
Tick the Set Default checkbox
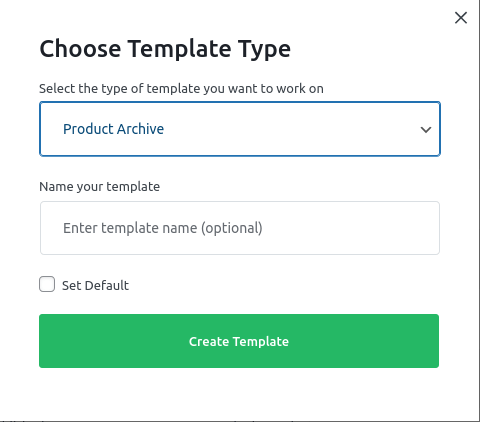47,284
